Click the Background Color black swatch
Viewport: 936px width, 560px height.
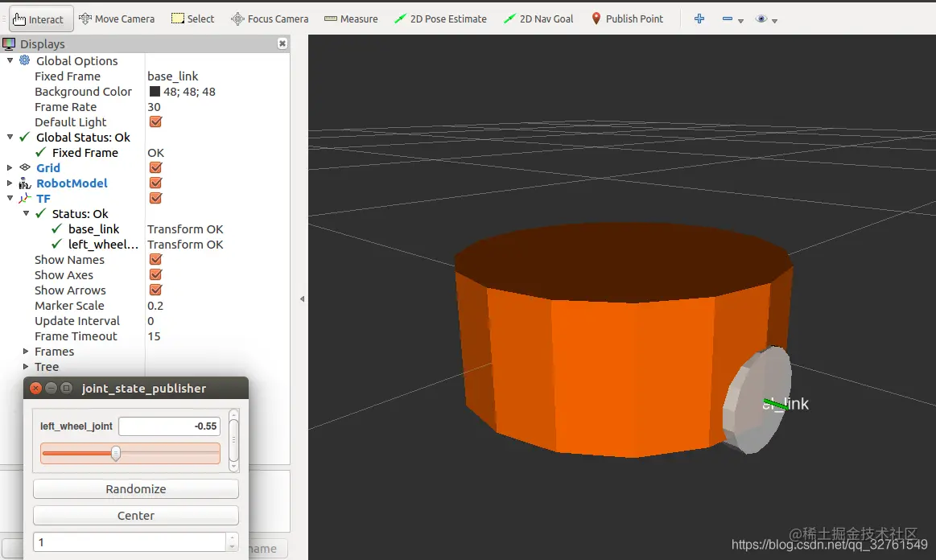coord(155,92)
